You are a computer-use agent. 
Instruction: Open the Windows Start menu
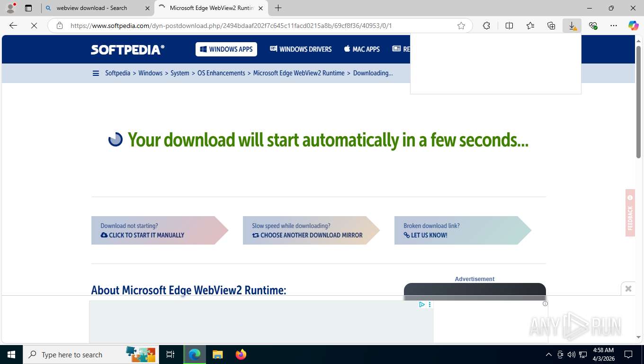(x=11, y=355)
